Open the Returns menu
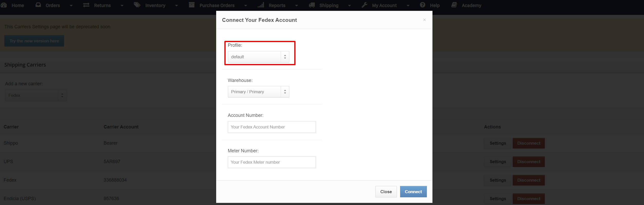 102,5
